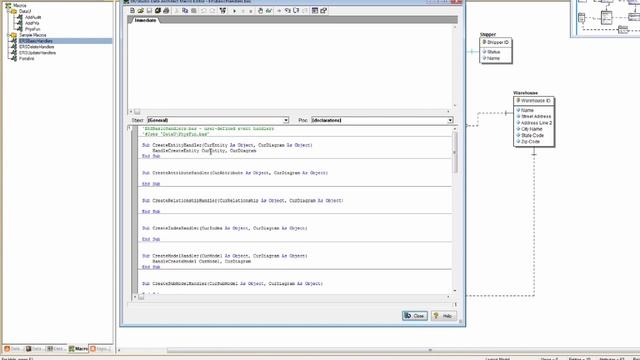Click the Close button in Macro Editor
Viewport: 640px width, 360px height.
point(415,316)
